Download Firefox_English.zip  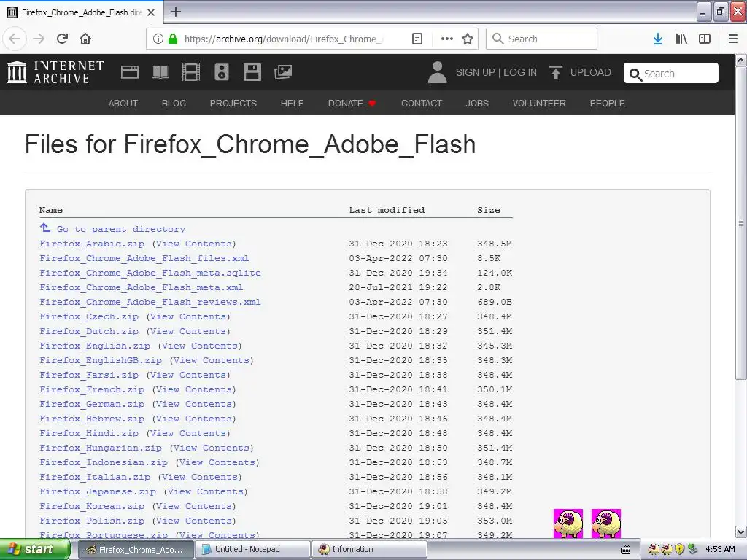[x=94, y=346]
